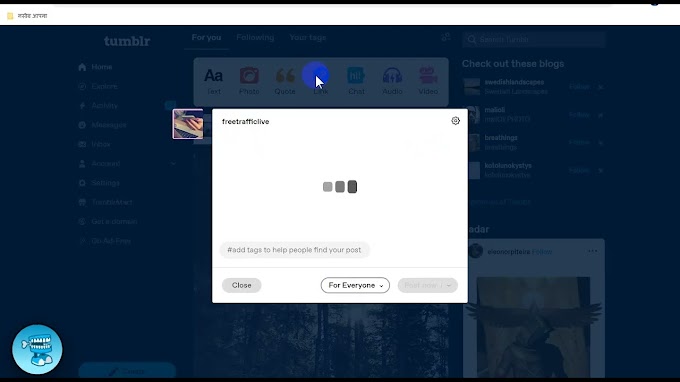Follow the malloll blog

[579, 115]
